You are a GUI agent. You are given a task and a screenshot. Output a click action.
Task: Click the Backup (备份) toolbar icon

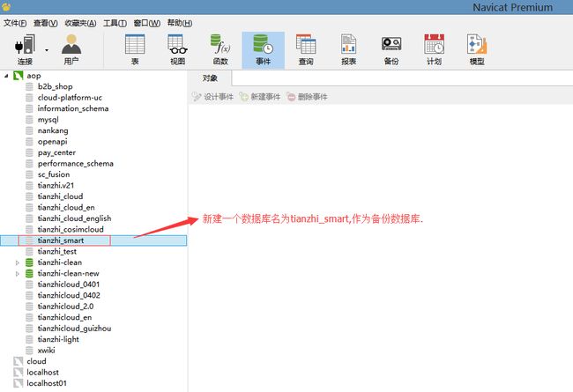click(x=391, y=49)
